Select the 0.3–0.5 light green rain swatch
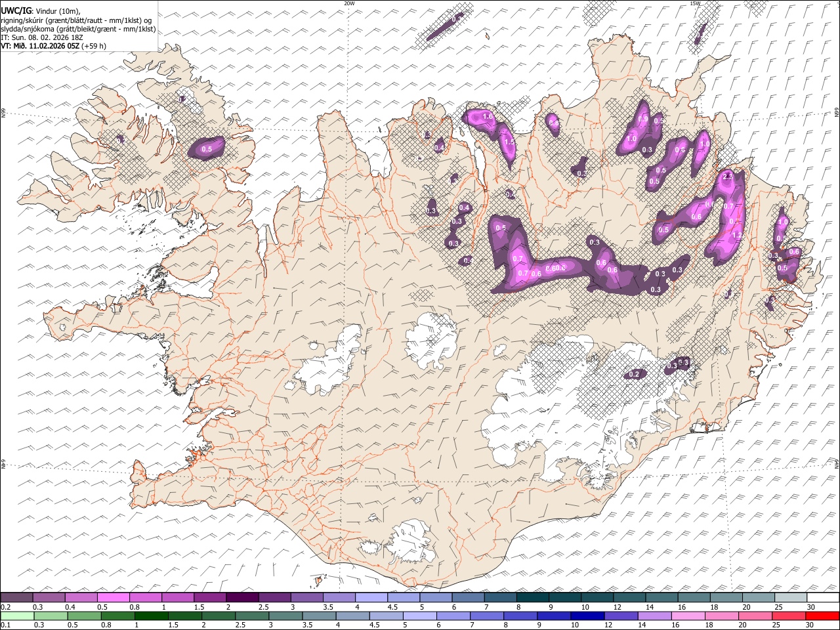Viewport: 840px width, 630px height. 51,616
